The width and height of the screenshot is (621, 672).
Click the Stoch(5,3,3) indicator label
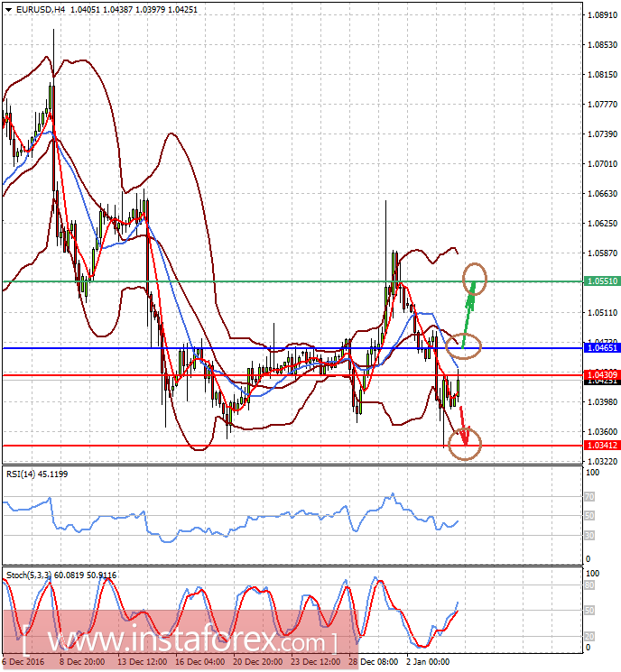point(61,575)
